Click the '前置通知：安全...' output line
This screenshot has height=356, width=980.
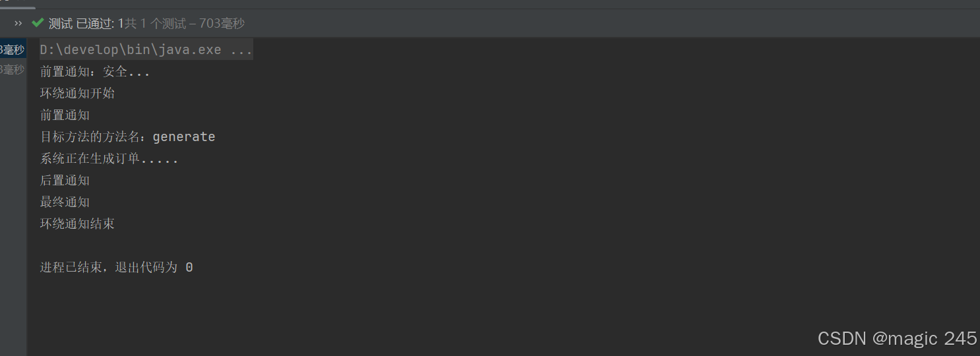click(x=95, y=72)
